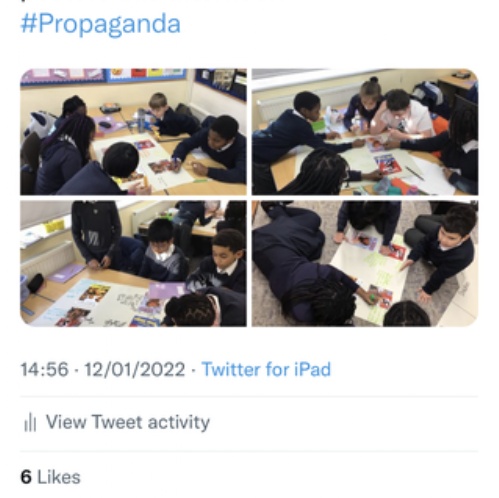Click the word Likes below the tweet
The width and height of the screenshot is (499, 498).
(59, 477)
